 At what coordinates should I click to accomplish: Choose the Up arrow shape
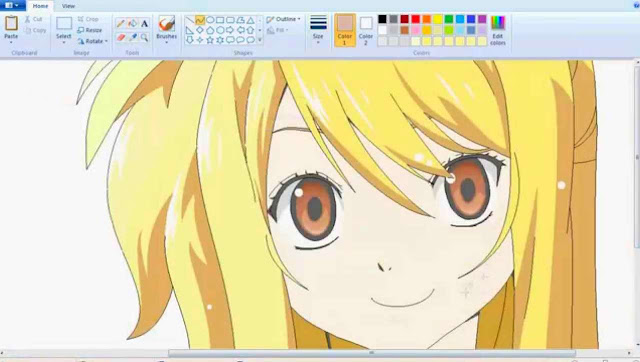[x=251, y=30]
